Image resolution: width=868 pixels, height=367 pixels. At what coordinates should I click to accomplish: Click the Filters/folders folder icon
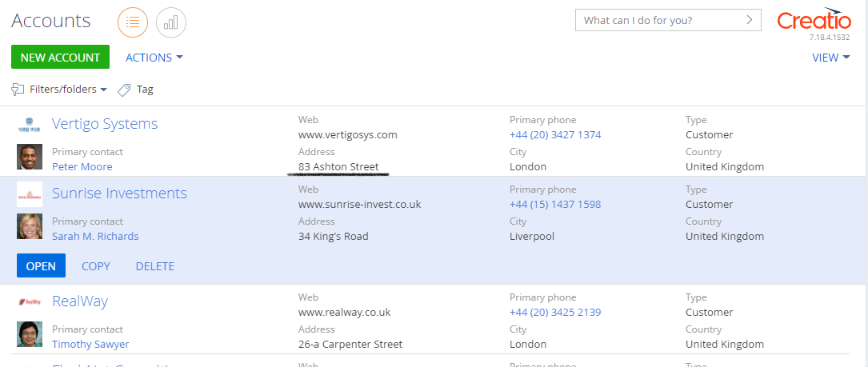click(18, 89)
